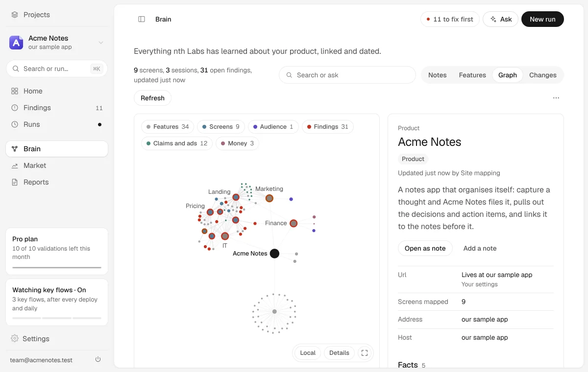Open the Reports document icon
Image resolution: width=588 pixels, height=372 pixels.
tap(15, 182)
